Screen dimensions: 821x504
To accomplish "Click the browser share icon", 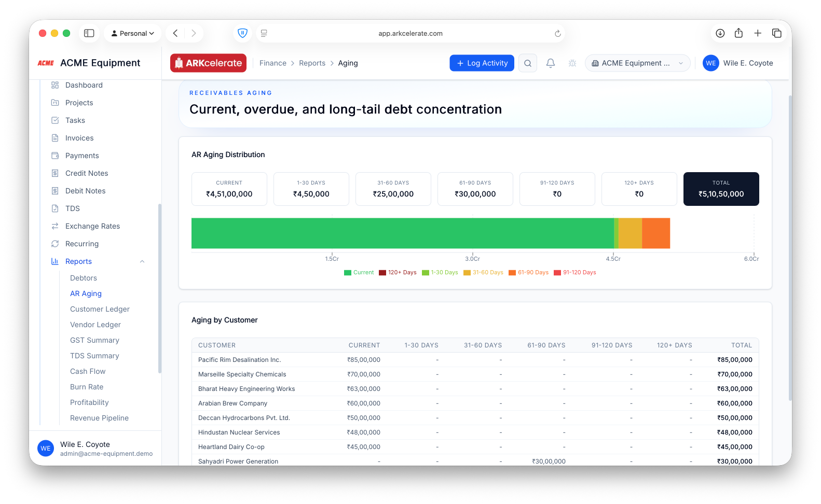I will click(x=738, y=33).
